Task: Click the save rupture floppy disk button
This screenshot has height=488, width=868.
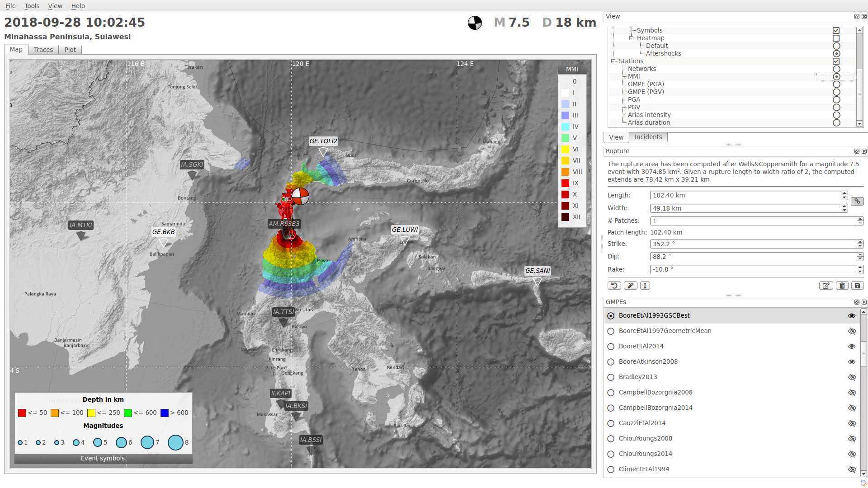Action: click(858, 286)
